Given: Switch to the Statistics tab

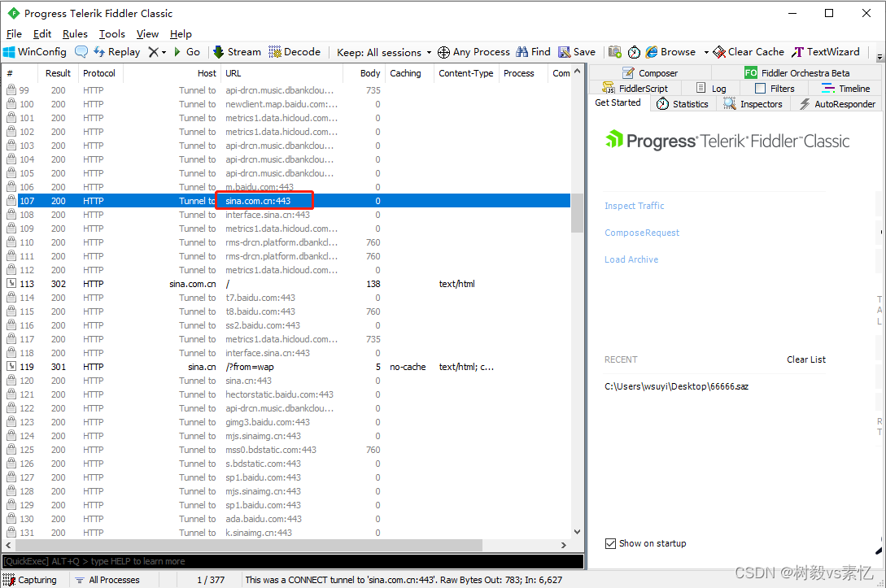Looking at the screenshot, I should point(683,104).
